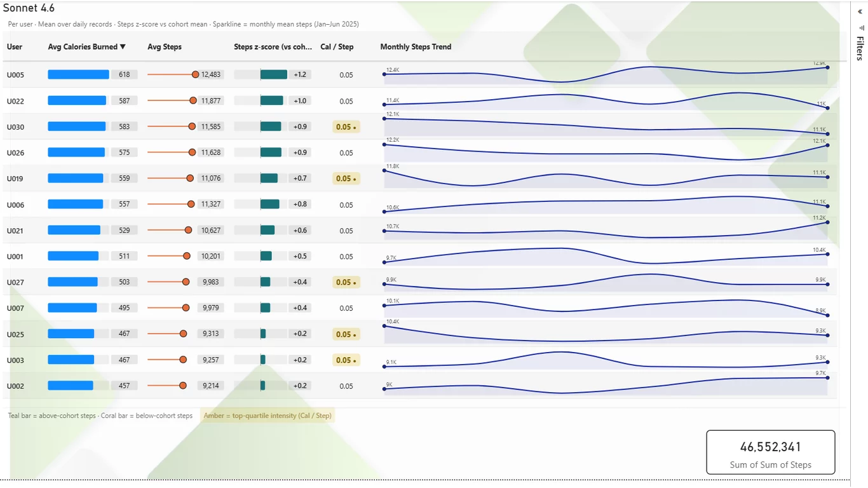
Task: Sort by the Avg Steps column header
Action: tap(165, 47)
